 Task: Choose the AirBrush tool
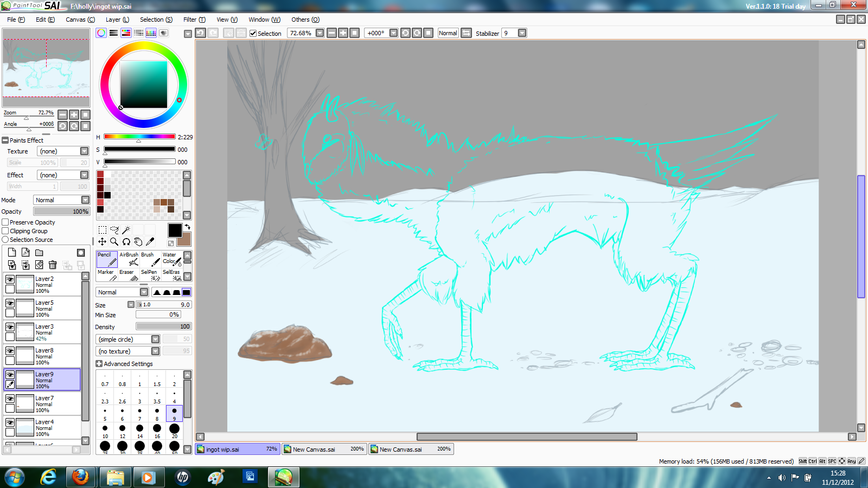click(x=129, y=259)
